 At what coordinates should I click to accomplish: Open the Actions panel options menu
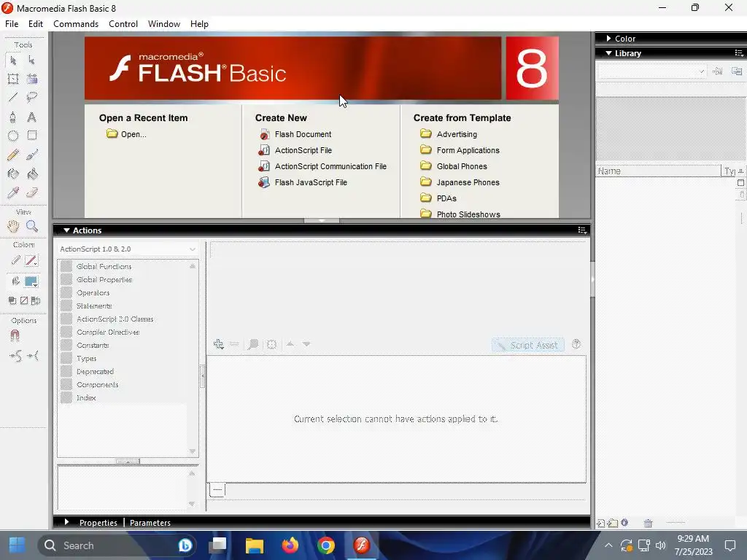[581, 230]
